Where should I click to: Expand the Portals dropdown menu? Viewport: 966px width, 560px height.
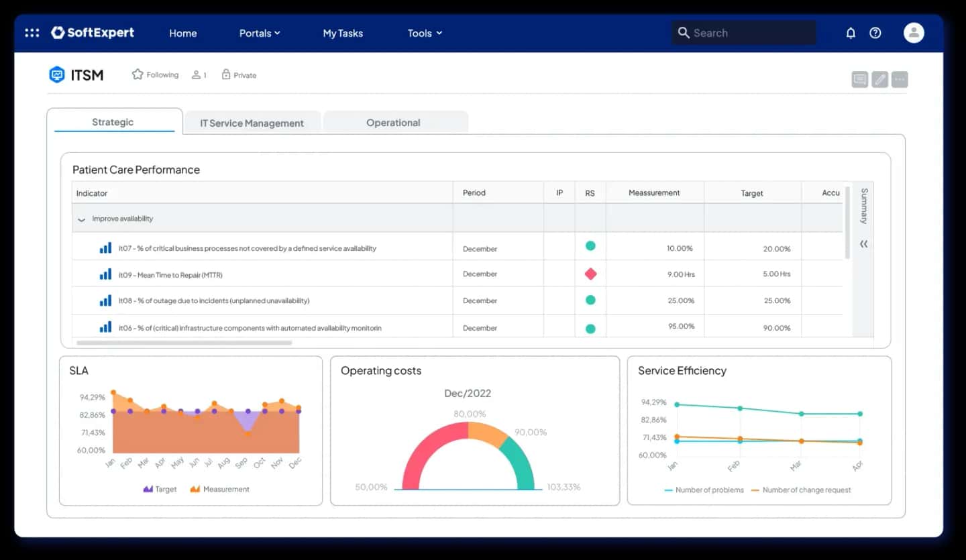tap(260, 33)
